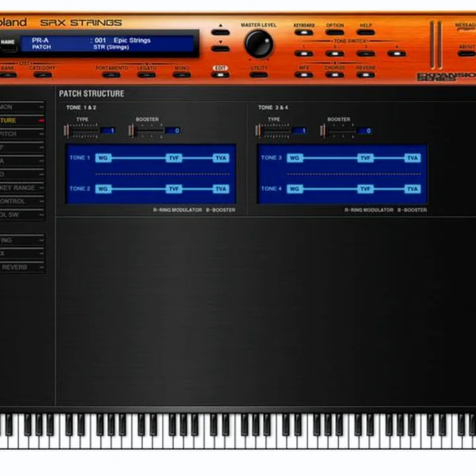This screenshot has height=476, width=476.
Task: Click the Tone 3 & 4 TYPE slider
Action: [272, 131]
